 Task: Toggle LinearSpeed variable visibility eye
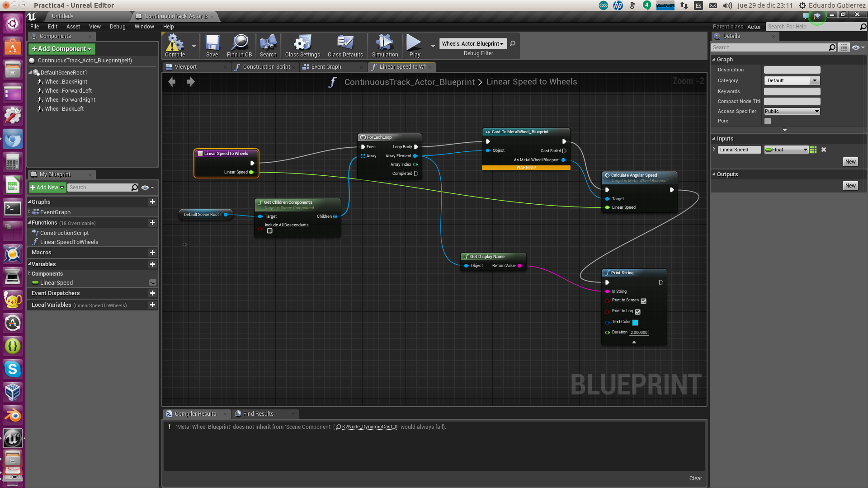pos(153,282)
